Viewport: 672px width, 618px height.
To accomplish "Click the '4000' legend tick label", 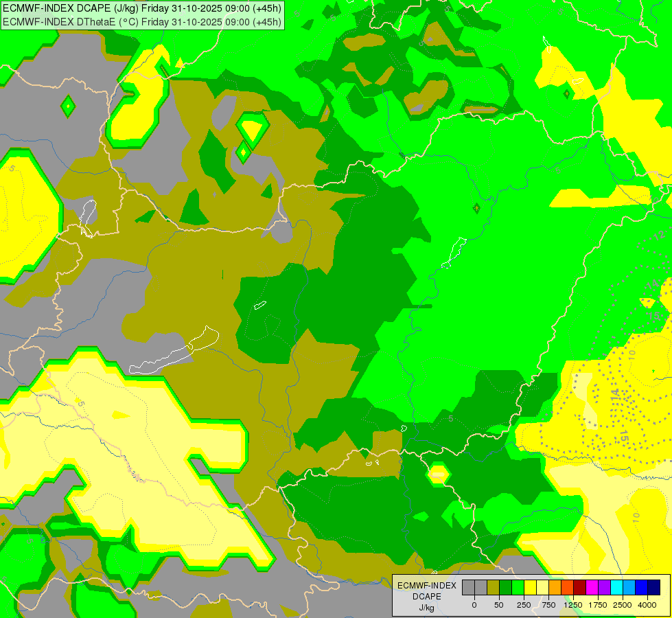I will click(647, 605).
